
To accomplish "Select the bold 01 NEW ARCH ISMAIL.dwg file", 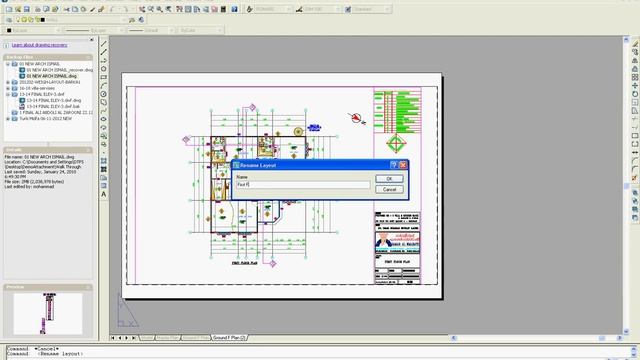I will 51,76.
